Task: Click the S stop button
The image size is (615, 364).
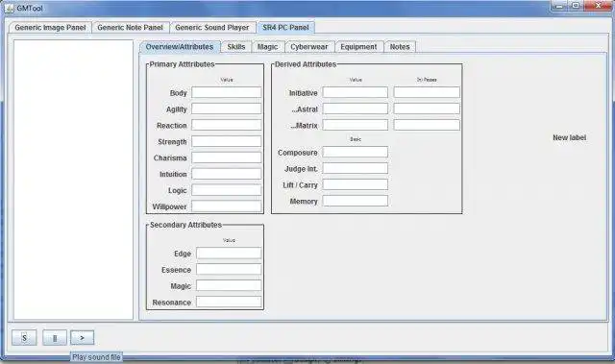Action: coord(24,338)
